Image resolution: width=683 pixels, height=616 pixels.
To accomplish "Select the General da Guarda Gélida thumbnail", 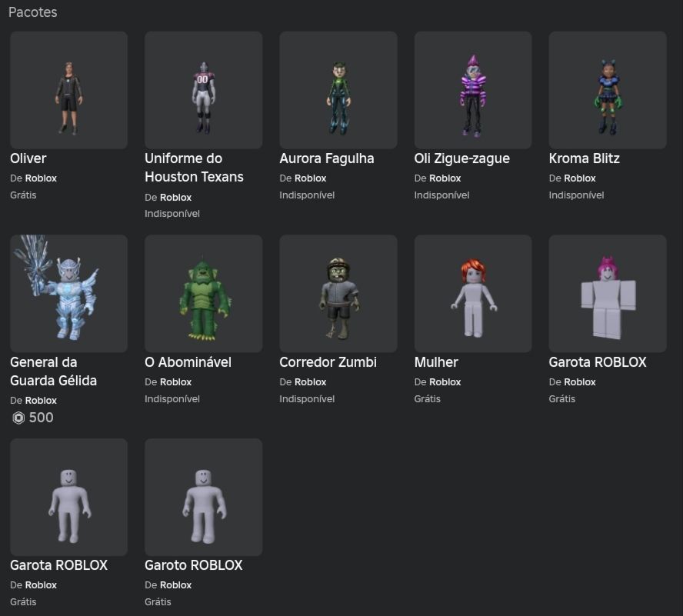I will 68,293.
